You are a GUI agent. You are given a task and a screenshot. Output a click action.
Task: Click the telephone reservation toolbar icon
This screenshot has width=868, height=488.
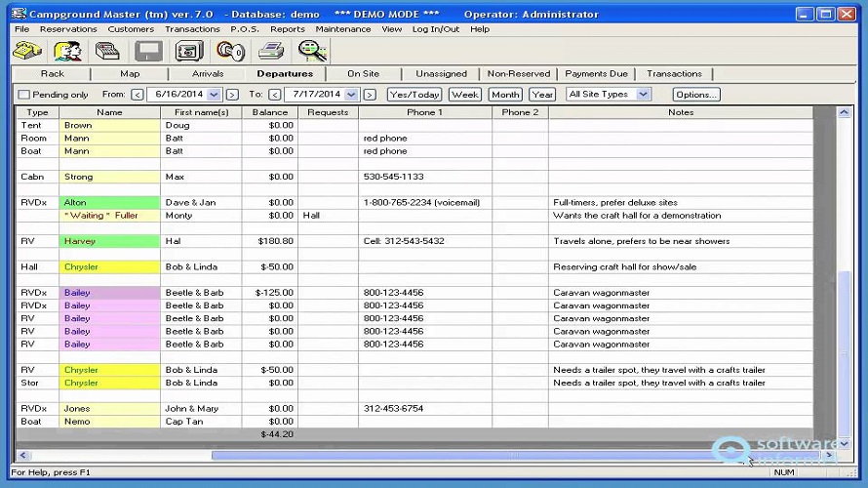tap(27, 51)
